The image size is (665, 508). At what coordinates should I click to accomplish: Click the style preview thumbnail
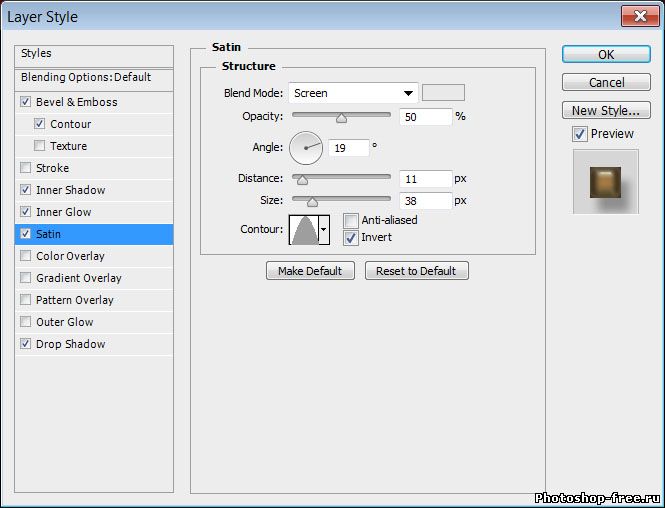pyautogui.click(x=605, y=181)
